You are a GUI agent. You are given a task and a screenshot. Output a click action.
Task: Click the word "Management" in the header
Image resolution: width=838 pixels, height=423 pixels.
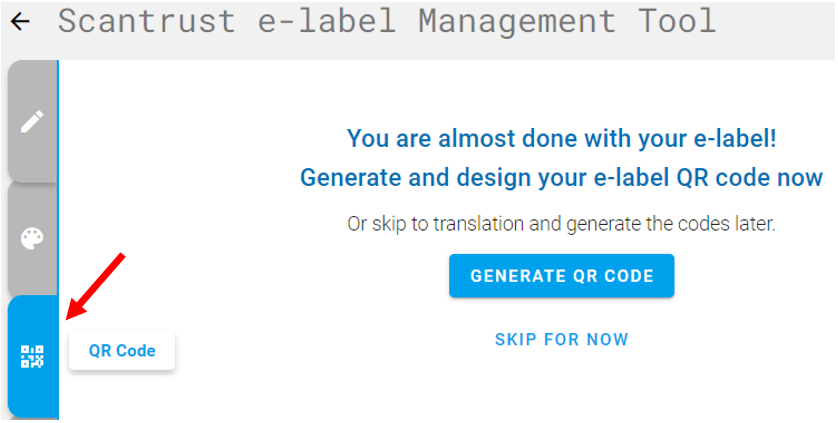point(517,21)
